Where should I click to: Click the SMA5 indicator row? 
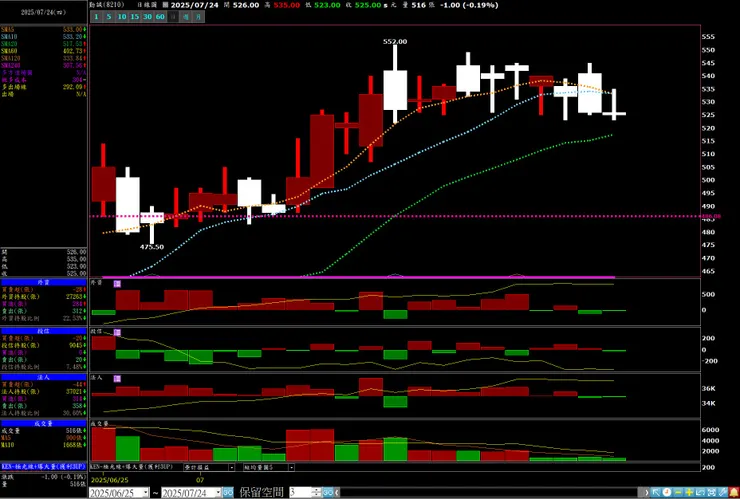click(x=43, y=30)
